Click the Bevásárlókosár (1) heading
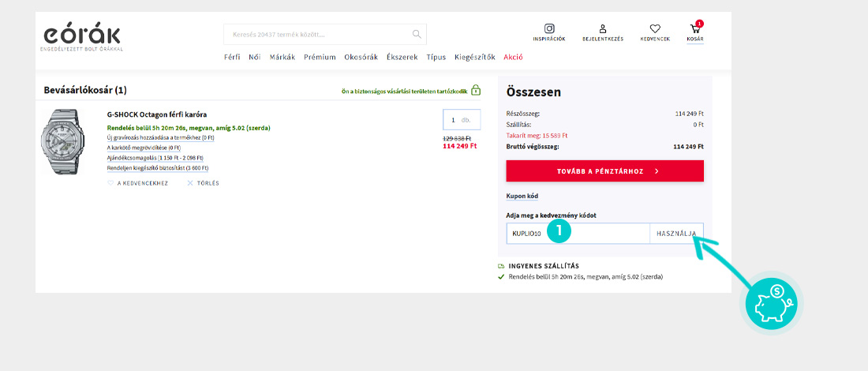Screen dimensions: 868x371 click(85, 90)
